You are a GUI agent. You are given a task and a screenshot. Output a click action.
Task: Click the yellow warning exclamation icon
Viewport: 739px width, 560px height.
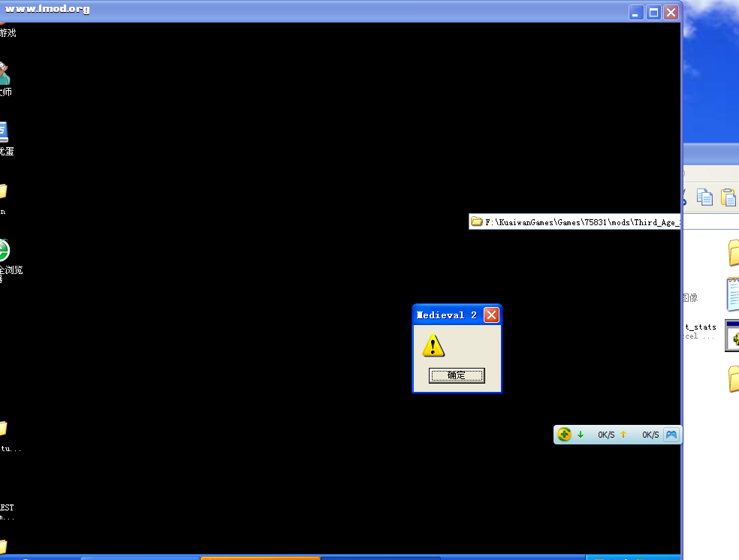tap(433, 346)
